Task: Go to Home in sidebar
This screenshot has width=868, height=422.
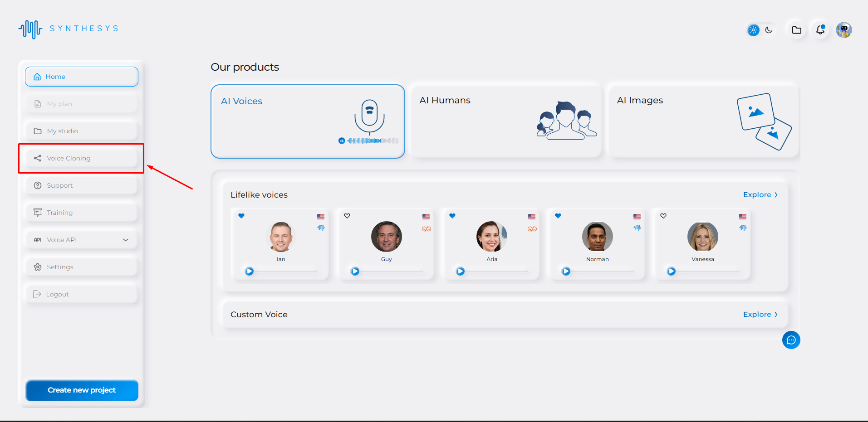Action: click(82, 77)
